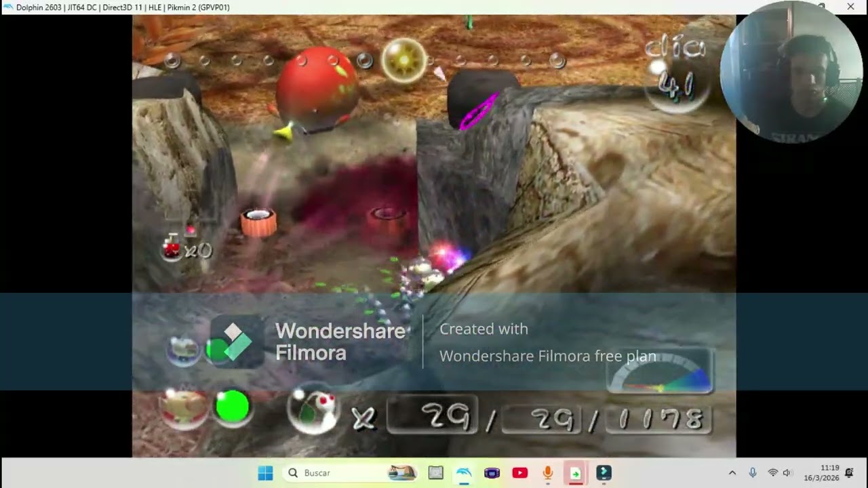The image size is (868, 488).
Task: Close the Dolphin window
Action: click(x=850, y=7)
